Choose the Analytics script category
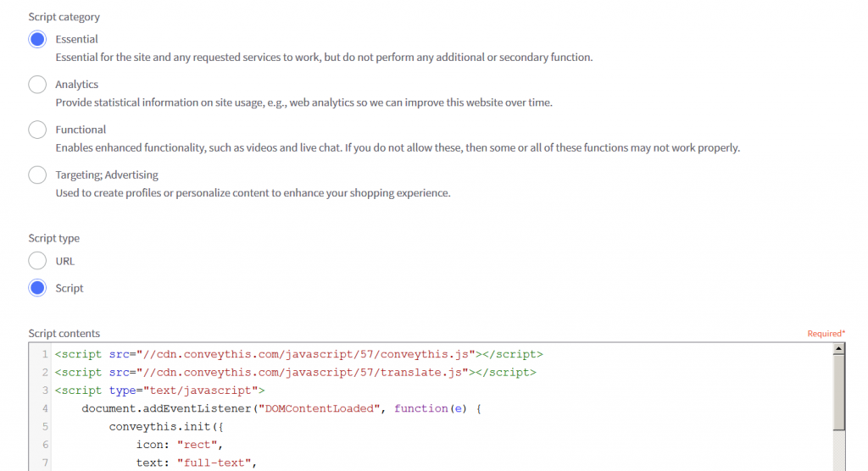Viewport: 868px width, 471px height. 37,84
